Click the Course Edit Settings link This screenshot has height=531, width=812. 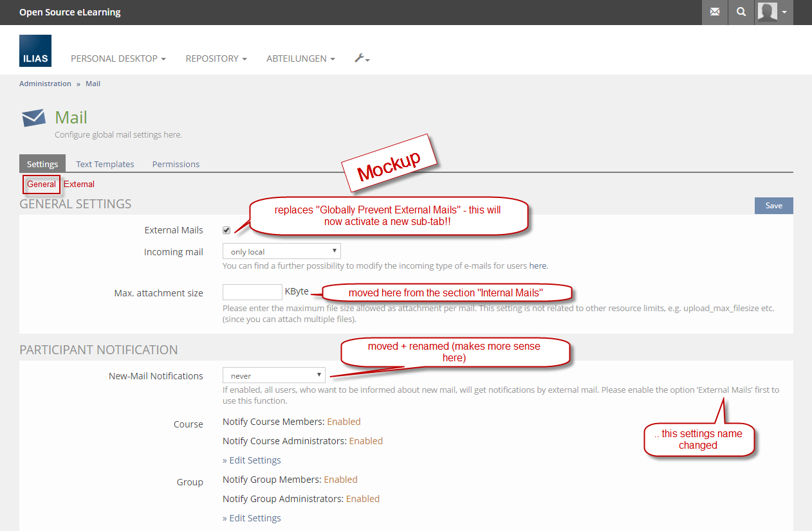252,460
